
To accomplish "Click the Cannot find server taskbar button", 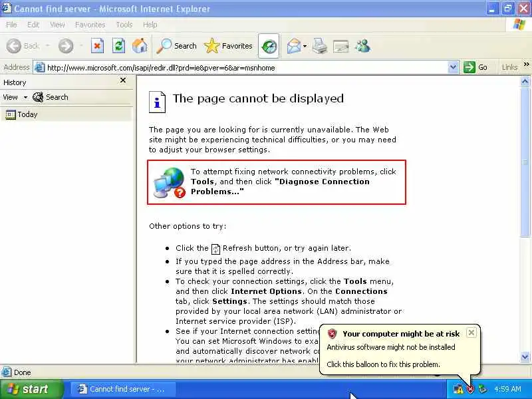I will (124, 389).
